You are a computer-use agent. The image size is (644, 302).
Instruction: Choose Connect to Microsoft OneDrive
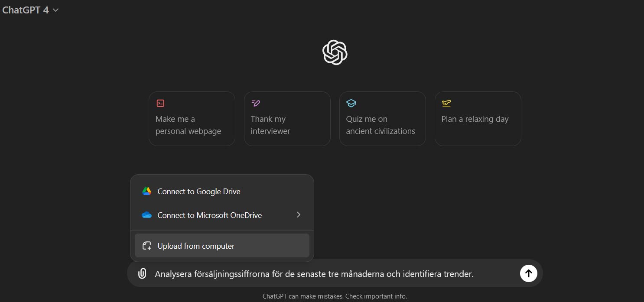(222, 215)
